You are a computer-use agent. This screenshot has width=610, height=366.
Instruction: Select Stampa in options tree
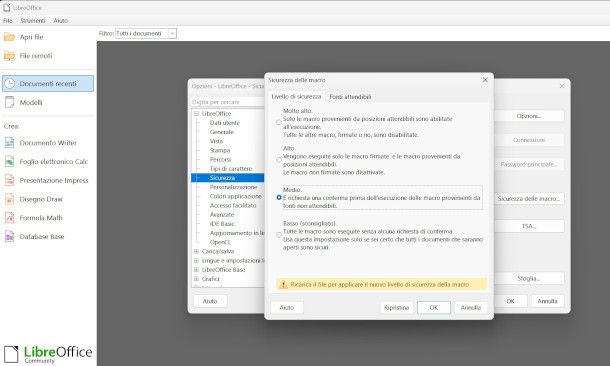point(220,151)
